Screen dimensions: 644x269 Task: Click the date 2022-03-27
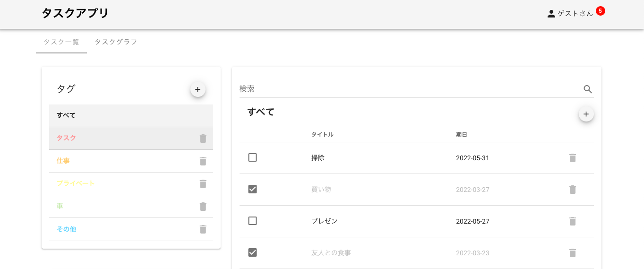[x=472, y=190]
